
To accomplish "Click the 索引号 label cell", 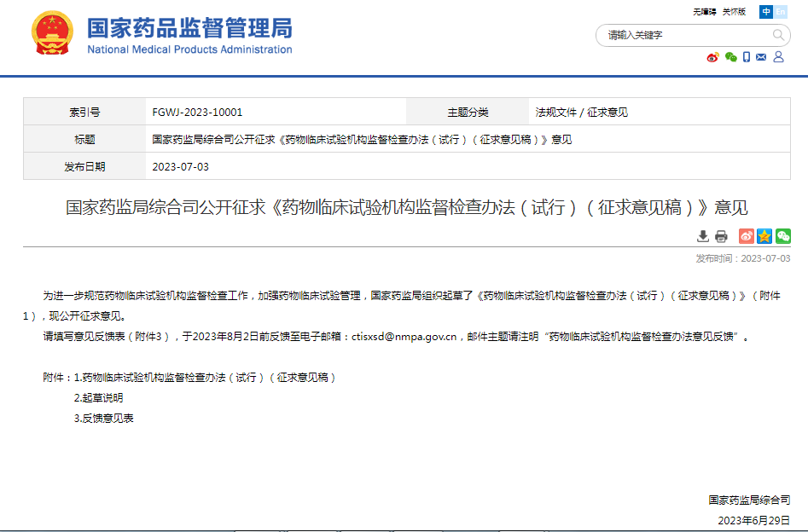I will (x=84, y=113).
